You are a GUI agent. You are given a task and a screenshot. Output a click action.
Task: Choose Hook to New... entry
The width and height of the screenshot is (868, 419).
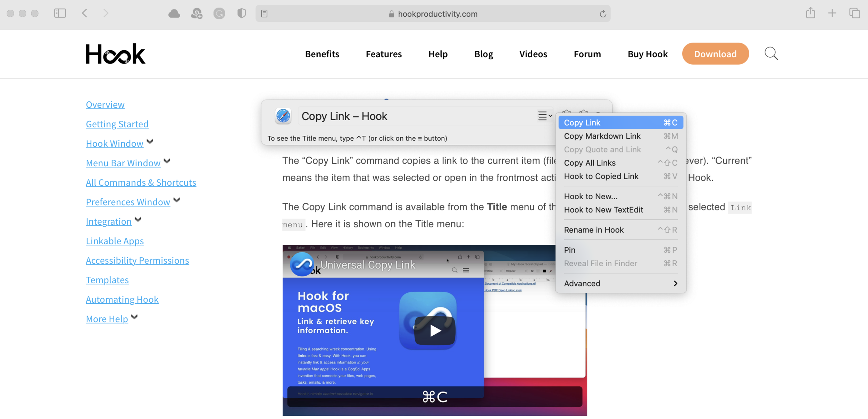click(x=621, y=196)
